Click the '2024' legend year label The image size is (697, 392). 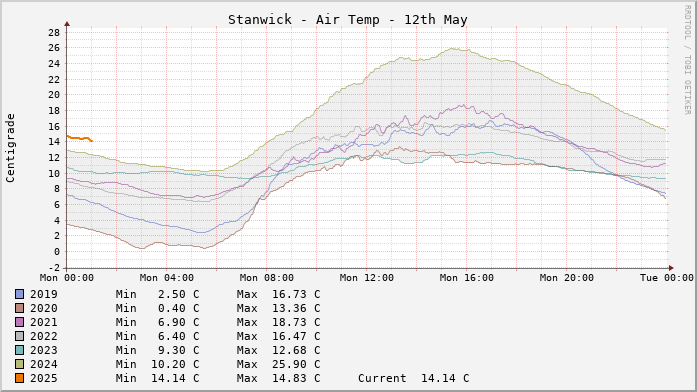(x=44, y=364)
